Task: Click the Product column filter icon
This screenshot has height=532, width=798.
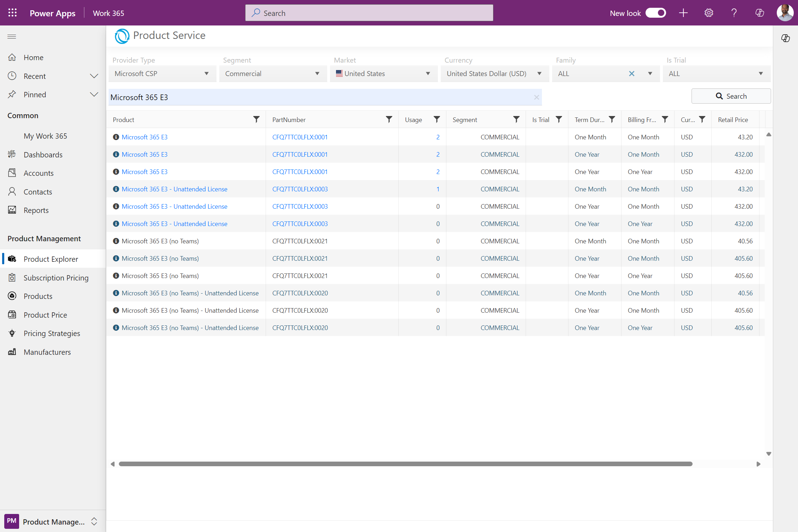Action: pos(256,120)
